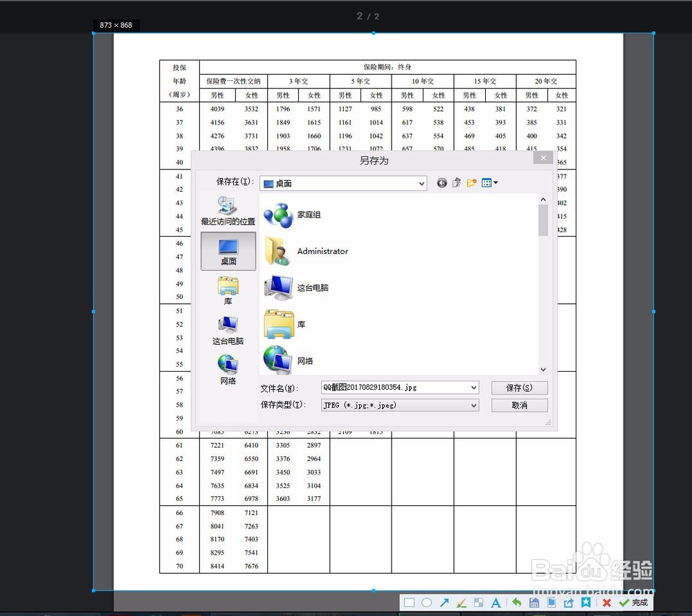Cancel the screenshot with red X
This screenshot has height=616, width=692.
pos(607,603)
